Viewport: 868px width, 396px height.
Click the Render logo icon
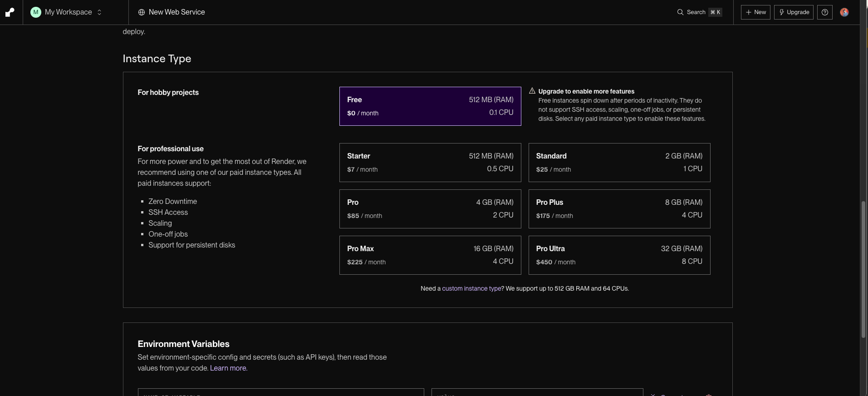pyautogui.click(x=10, y=12)
